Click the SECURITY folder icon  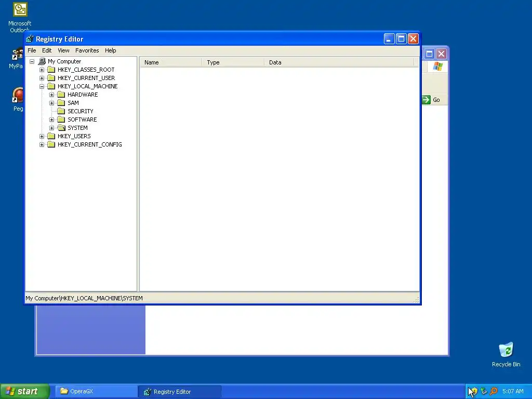(61, 111)
